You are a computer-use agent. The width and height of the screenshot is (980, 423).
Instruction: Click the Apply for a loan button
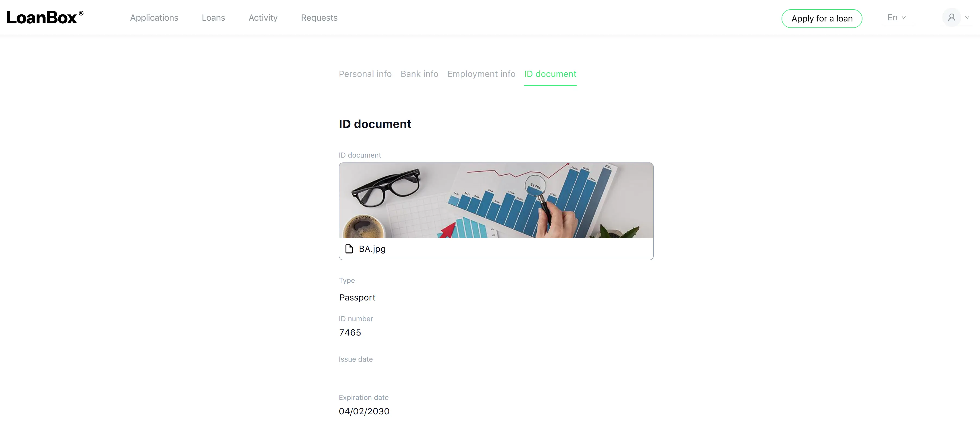[x=822, y=19]
